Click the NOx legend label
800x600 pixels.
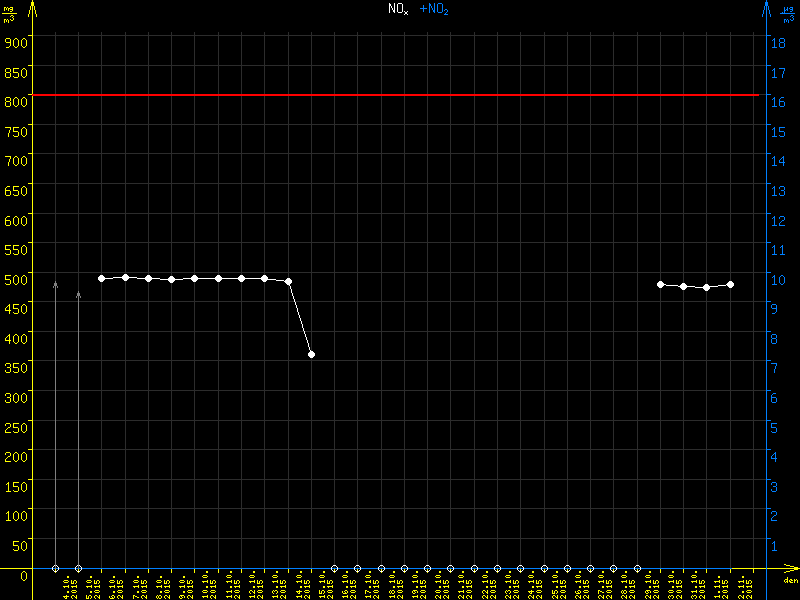tap(398, 9)
